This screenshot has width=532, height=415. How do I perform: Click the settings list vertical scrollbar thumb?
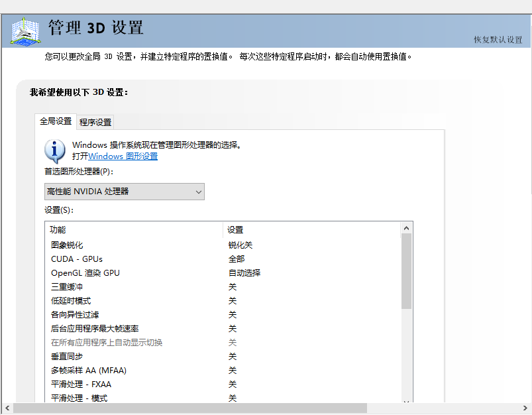406,270
